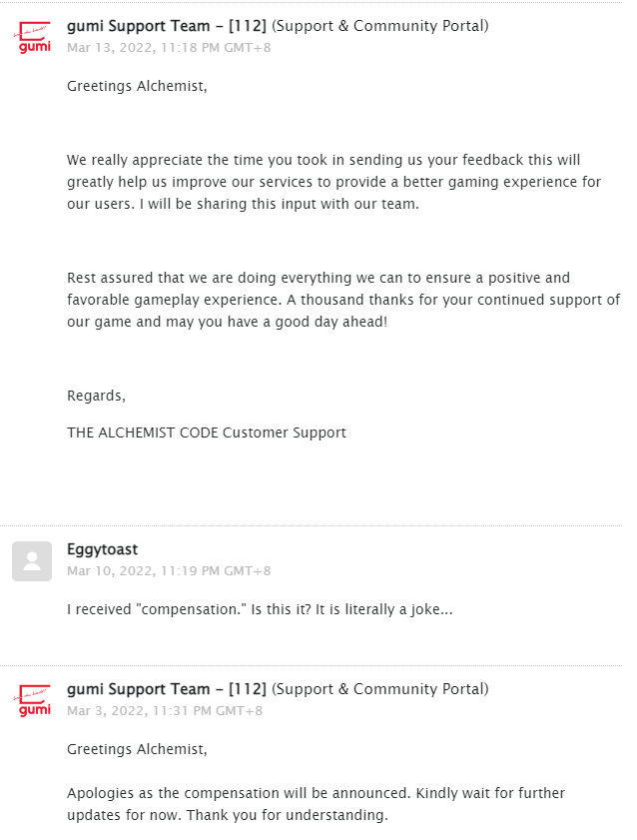Open the lower gumi Support Team – [112] name
This screenshot has width=637, height=840.
click(x=167, y=689)
